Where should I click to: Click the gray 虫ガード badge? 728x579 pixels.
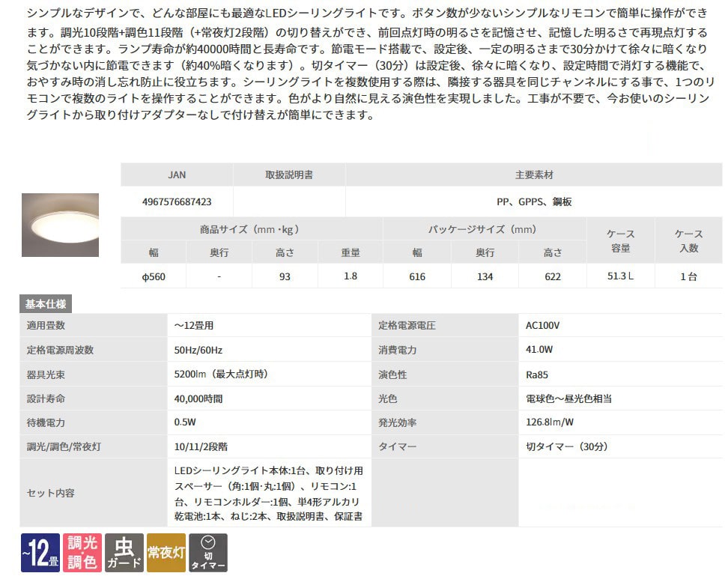(x=124, y=553)
